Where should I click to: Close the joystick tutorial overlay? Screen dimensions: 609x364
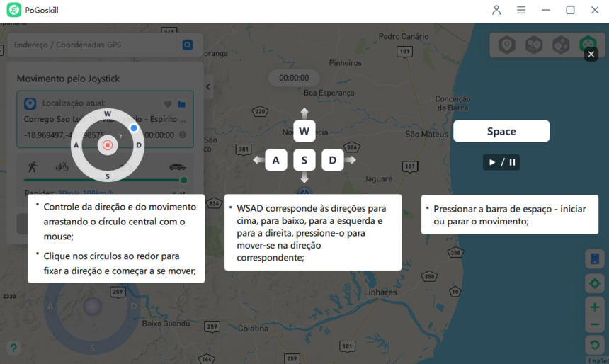pyautogui.click(x=591, y=55)
